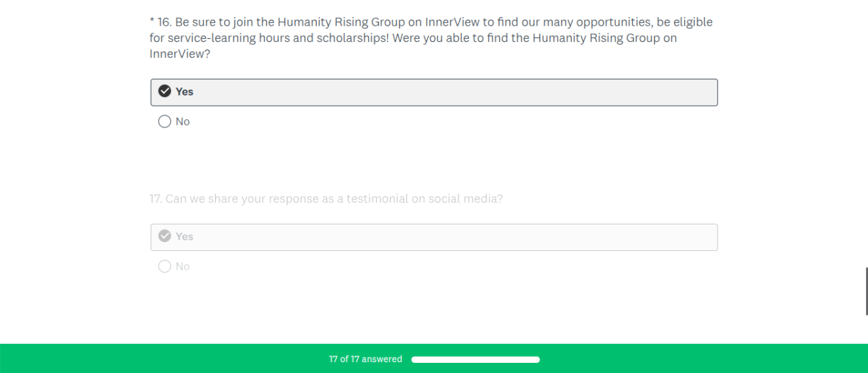The width and height of the screenshot is (868, 373).
Task: Click the required asterisk before question 16
Action: (x=152, y=22)
